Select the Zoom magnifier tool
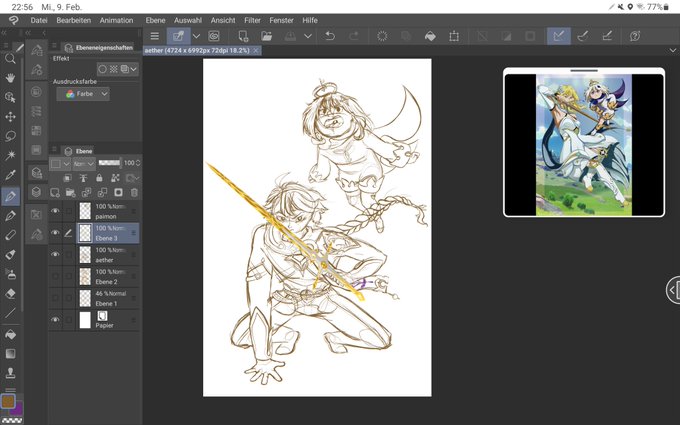The width and height of the screenshot is (680, 425). tap(10, 59)
